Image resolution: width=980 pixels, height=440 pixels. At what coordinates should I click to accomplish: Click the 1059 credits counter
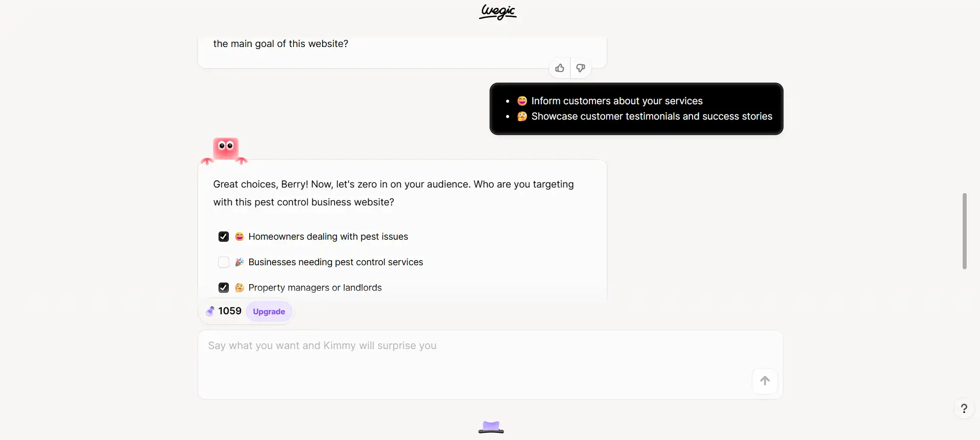(x=230, y=311)
